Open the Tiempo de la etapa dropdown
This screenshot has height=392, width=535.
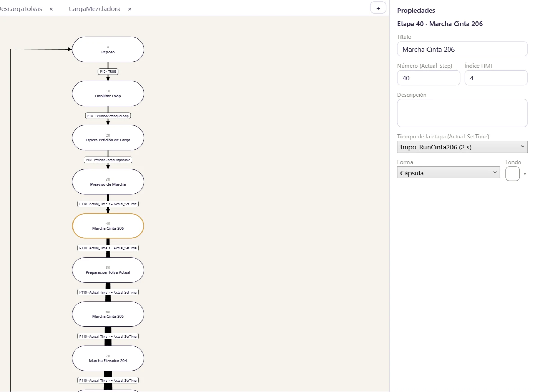pyautogui.click(x=462, y=147)
